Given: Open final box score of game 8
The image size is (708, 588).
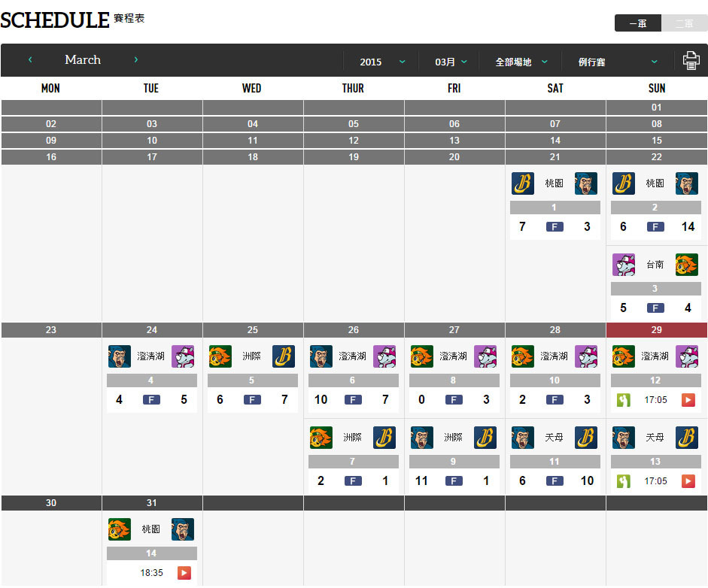Looking at the screenshot, I should point(454,399).
